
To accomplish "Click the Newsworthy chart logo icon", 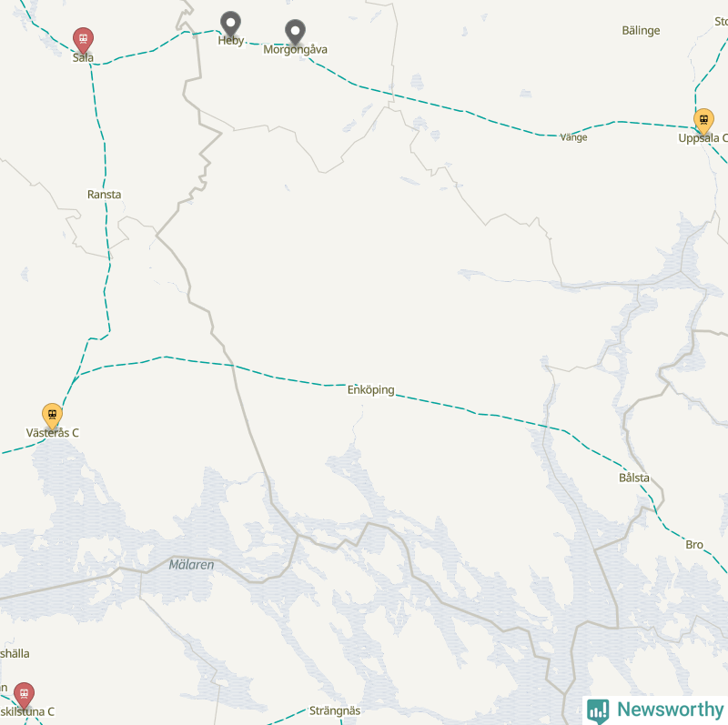I will tap(598, 710).
